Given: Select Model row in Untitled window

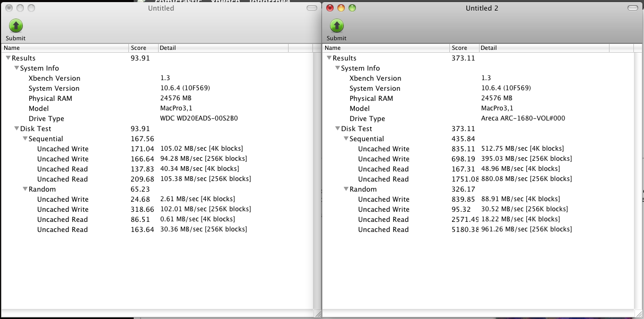Looking at the screenshot, I should click(x=157, y=108).
